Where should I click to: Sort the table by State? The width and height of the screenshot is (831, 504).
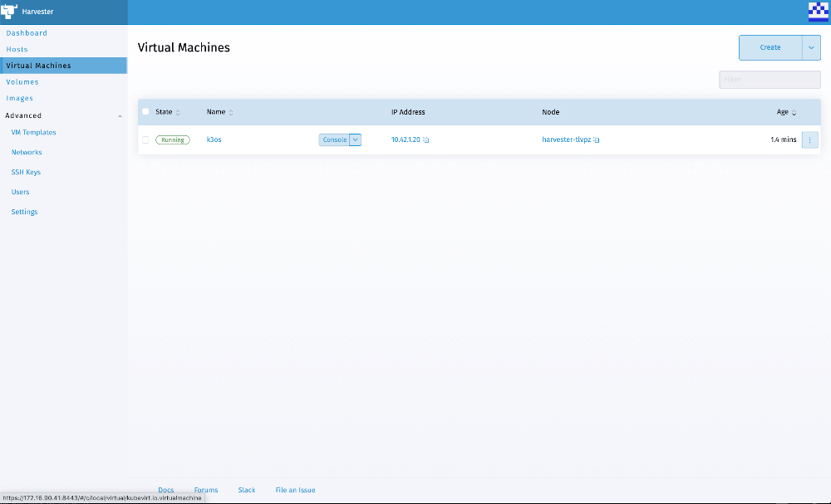coord(178,112)
